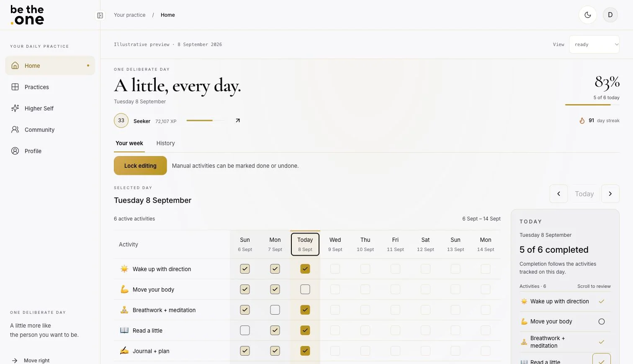Screen dimensions: 633x364
Task: Click the Scroll to review text
Action: (594, 287)
